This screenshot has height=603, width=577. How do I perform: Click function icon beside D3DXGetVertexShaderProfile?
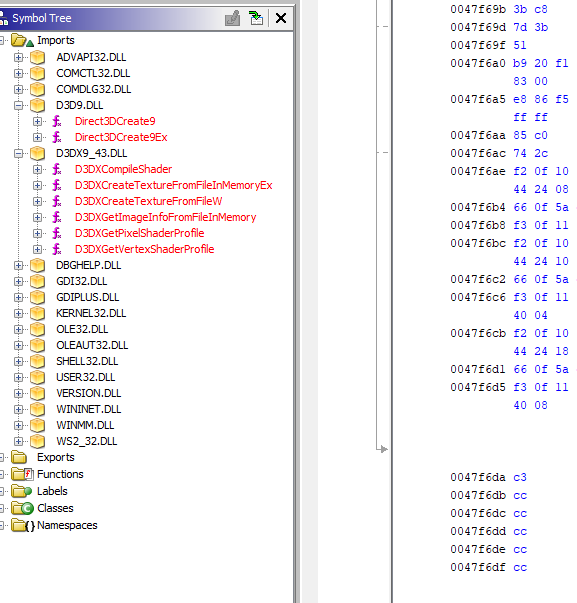[57, 249]
